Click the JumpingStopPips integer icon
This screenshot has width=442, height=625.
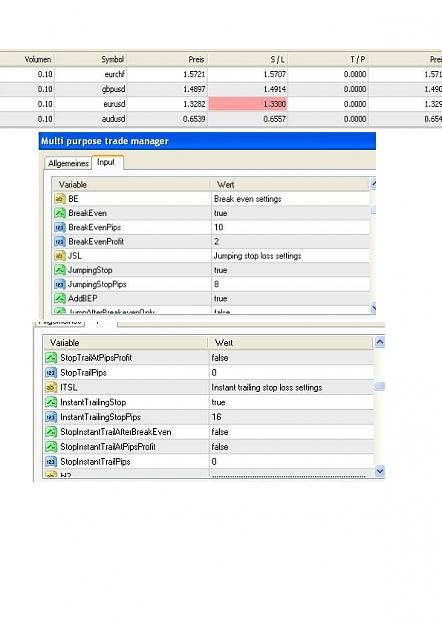(x=60, y=284)
